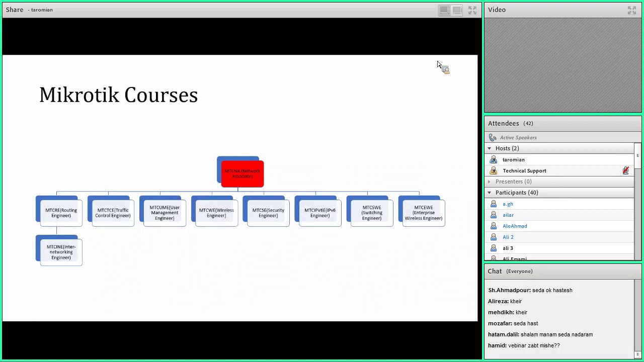Image resolution: width=644 pixels, height=362 pixels.
Task: Click the MTCINE (Inter-networking Engineer) box
Action: 61,252
